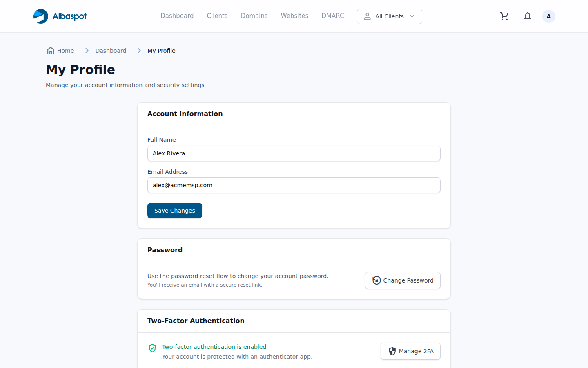This screenshot has width=588, height=368.
Task: Go to the Clients menu item
Action: [217, 16]
